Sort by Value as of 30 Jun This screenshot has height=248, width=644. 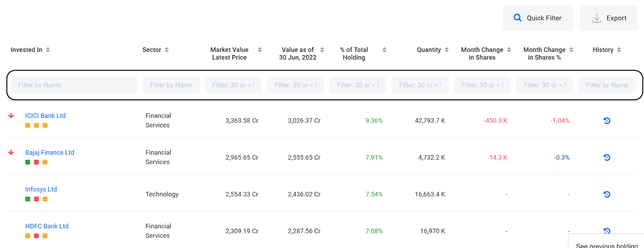[322, 50]
